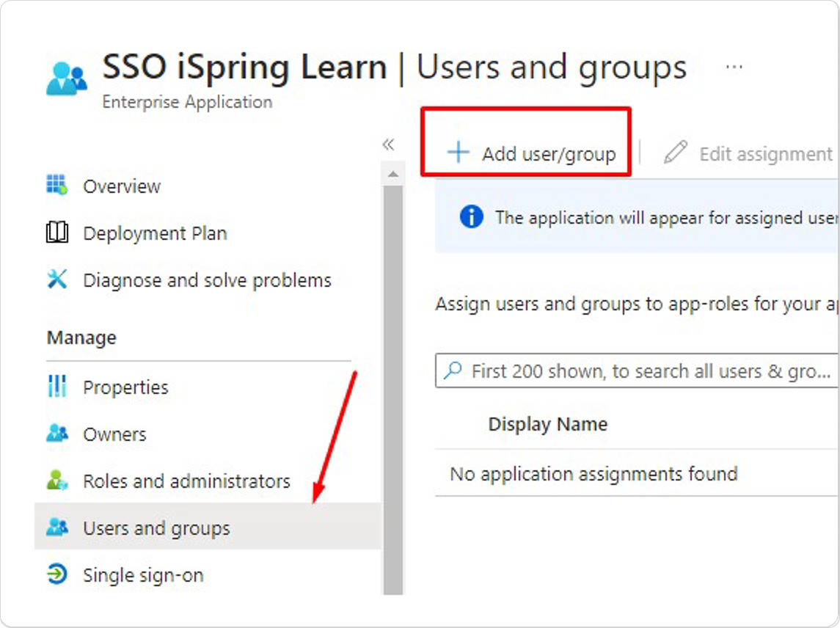Click the Overview grid icon
Screen dimensions: 840x628
(56, 185)
